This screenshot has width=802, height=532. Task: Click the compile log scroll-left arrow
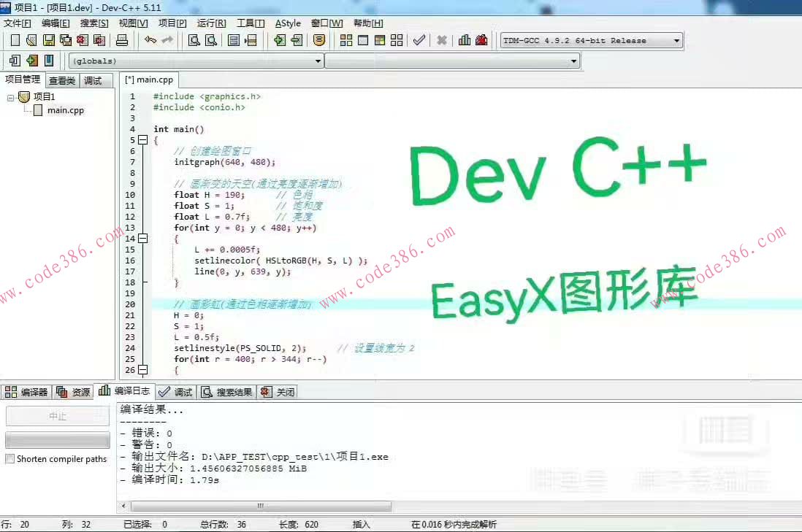(123, 506)
